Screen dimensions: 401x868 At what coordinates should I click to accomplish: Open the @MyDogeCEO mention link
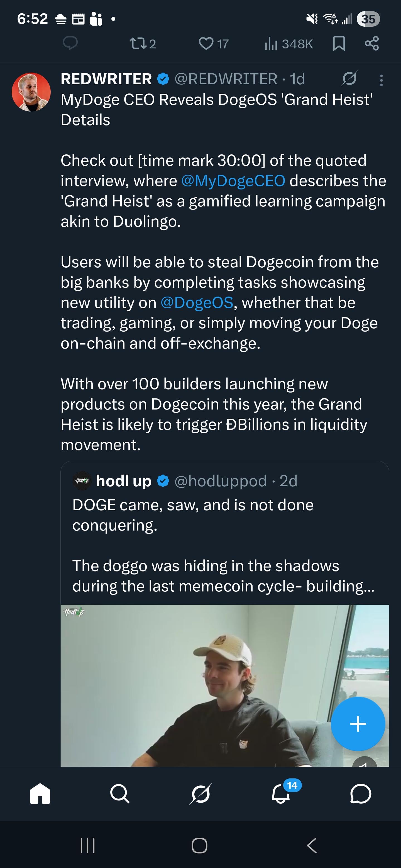tap(233, 181)
